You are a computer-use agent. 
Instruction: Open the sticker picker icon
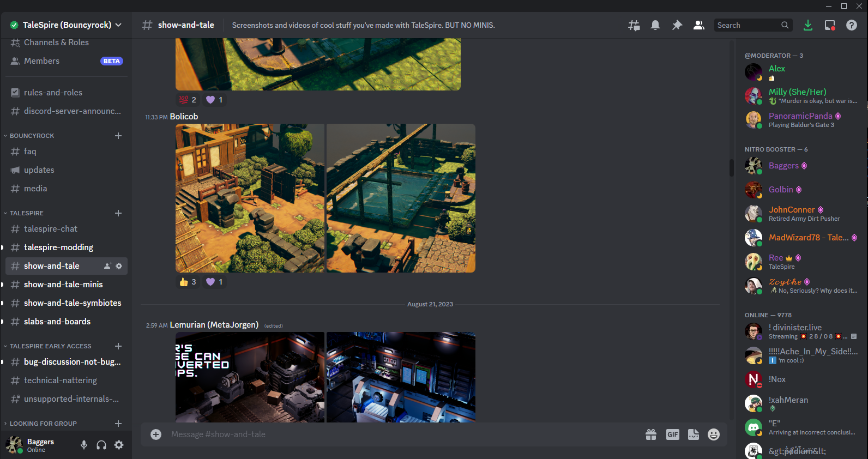693,434
